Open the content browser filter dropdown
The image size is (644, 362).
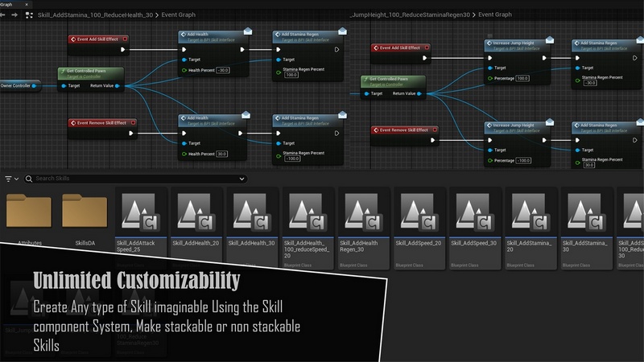[x=11, y=179]
